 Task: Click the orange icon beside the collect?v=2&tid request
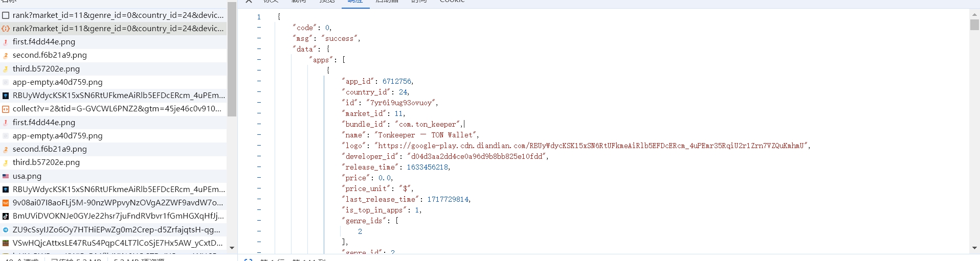pyautogui.click(x=6, y=109)
